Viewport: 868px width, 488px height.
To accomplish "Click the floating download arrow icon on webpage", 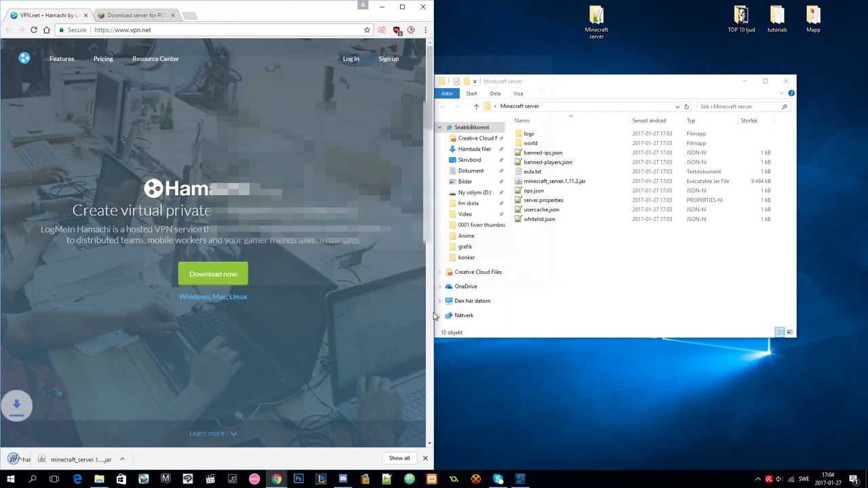I will click(x=16, y=406).
